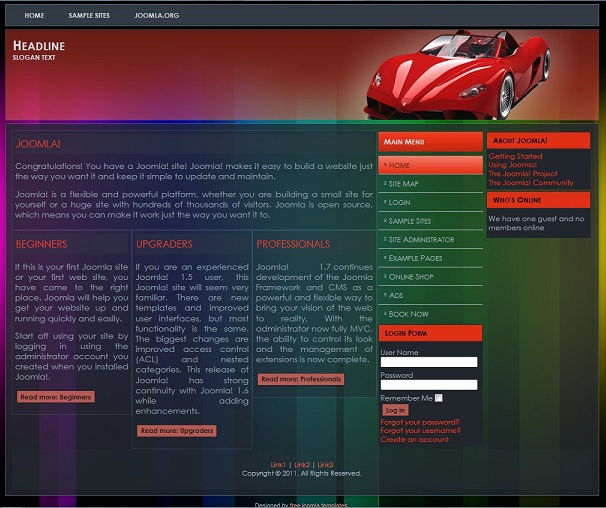Open Sample Sites in the Main Menu sidebar
This screenshot has height=508, width=606.
pyautogui.click(x=431, y=221)
